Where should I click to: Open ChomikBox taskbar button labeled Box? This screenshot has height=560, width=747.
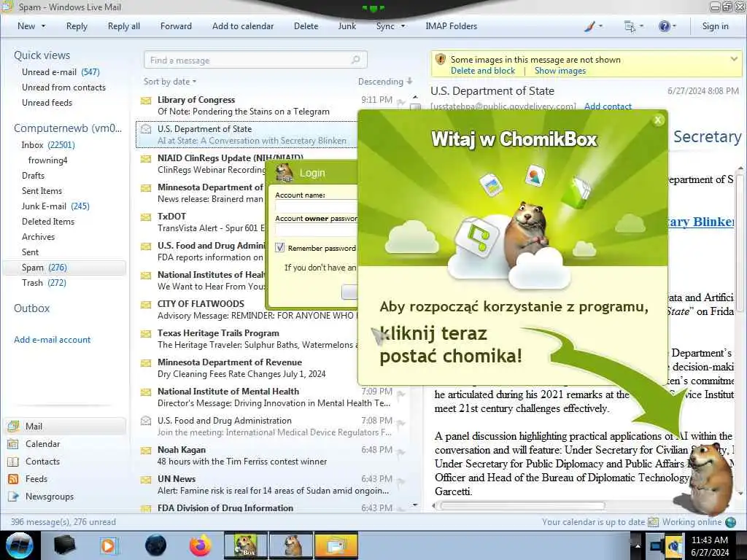[x=245, y=545]
